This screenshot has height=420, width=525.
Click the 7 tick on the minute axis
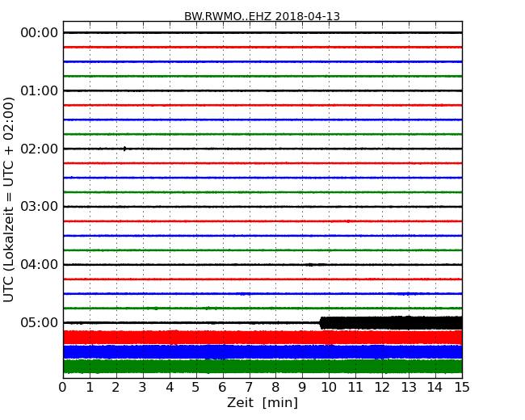(249, 387)
